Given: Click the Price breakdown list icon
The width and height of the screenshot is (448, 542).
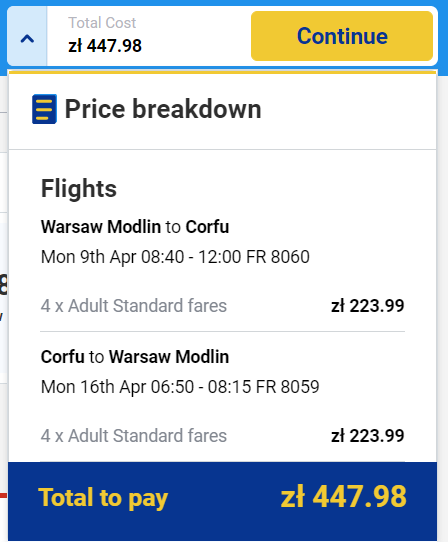Looking at the screenshot, I should [44, 109].
